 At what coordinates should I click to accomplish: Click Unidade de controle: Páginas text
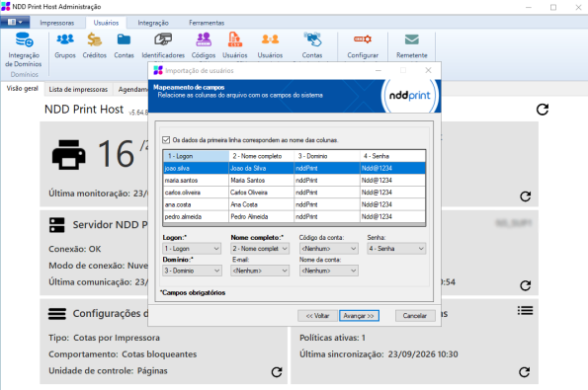(x=108, y=371)
